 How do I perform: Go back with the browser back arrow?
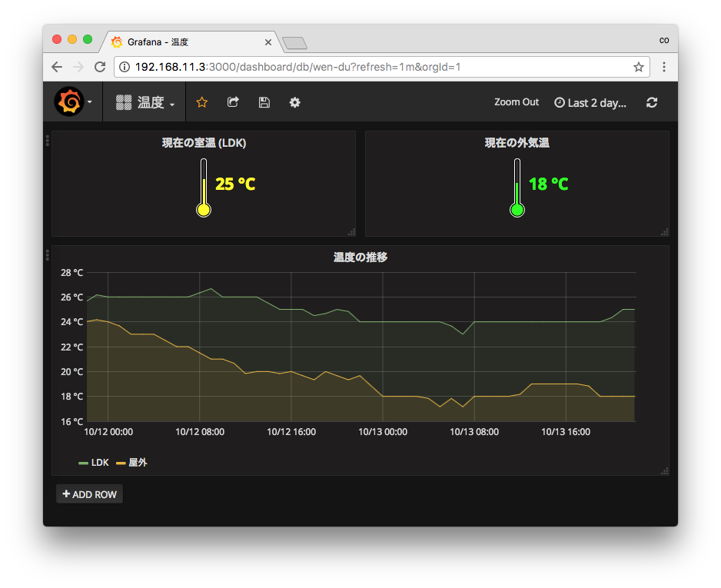click(57, 67)
